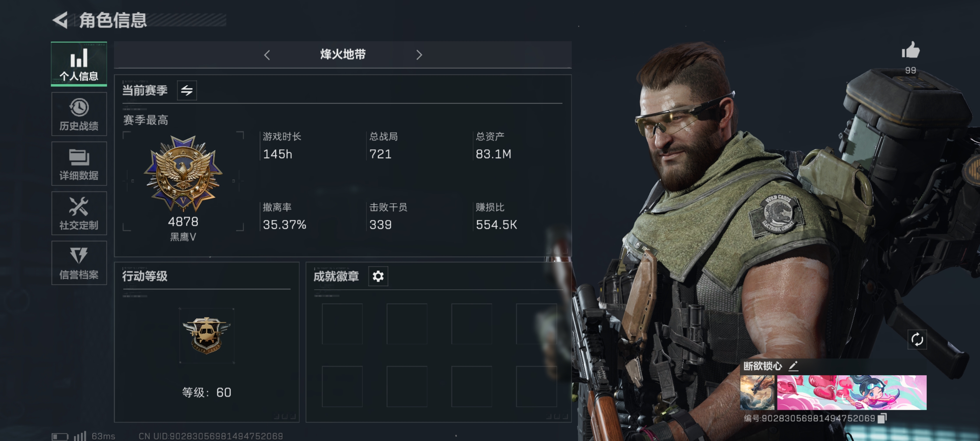Open 成就徽章 settings gear

378,276
